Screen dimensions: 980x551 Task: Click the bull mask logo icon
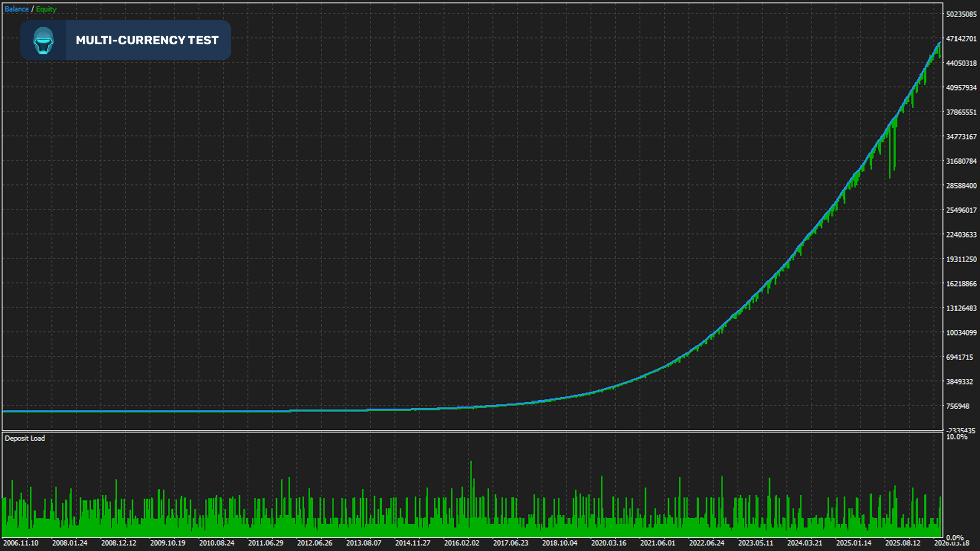[x=43, y=40]
